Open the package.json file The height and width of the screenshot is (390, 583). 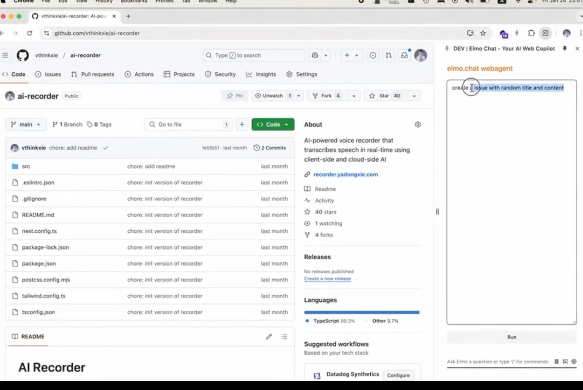[x=39, y=264]
